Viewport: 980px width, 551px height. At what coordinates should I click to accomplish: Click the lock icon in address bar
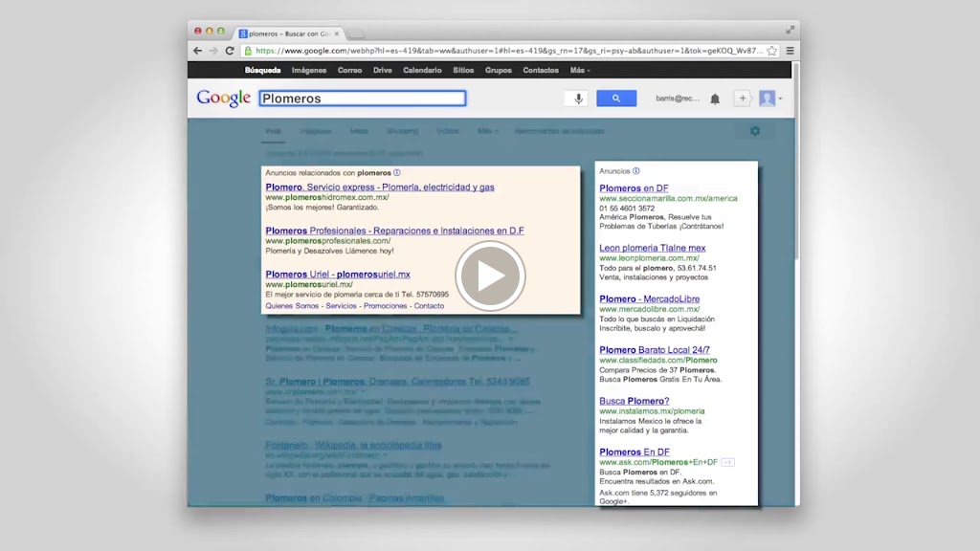coord(248,51)
